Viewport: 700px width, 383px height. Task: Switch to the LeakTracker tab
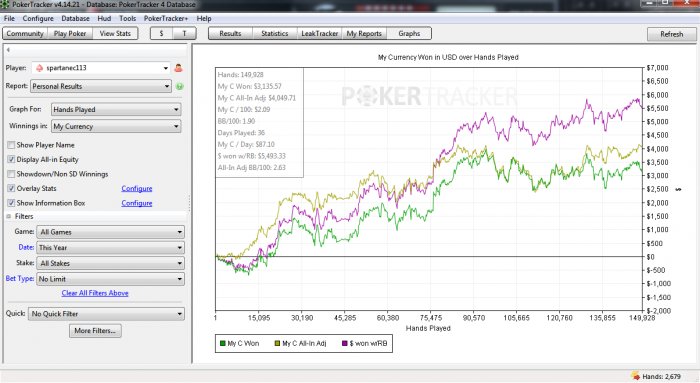[x=320, y=33]
